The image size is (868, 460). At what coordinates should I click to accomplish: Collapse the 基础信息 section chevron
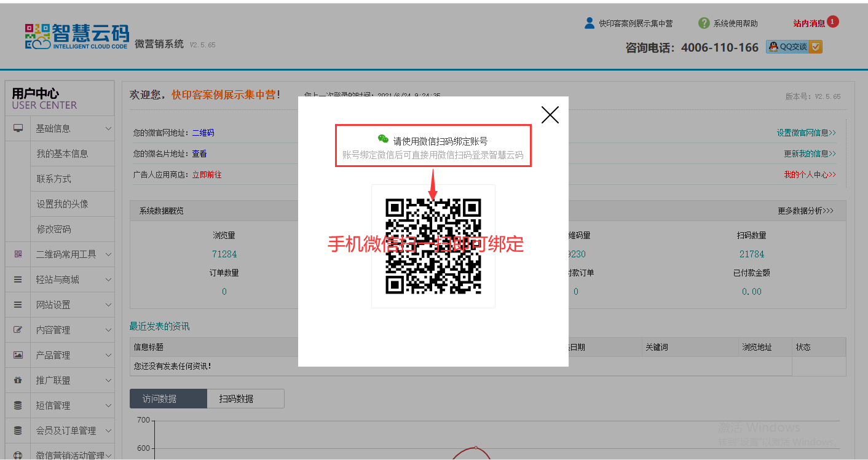tap(108, 128)
